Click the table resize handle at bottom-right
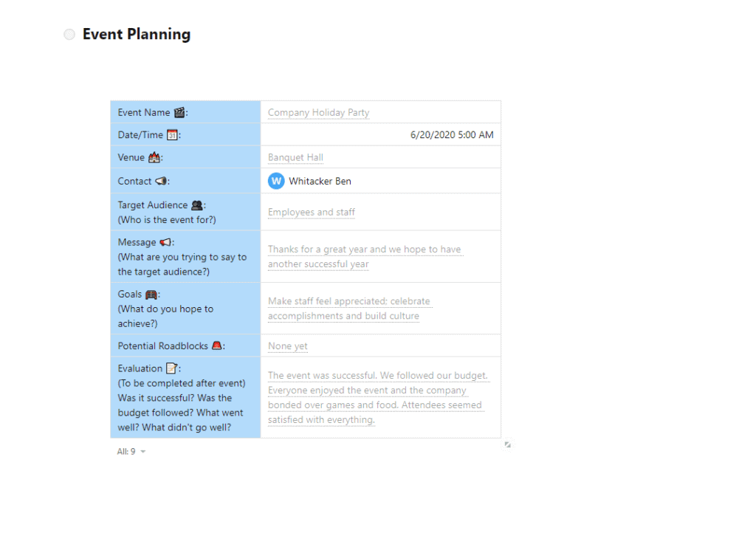756x533 pixels. [x=507, y=444]
